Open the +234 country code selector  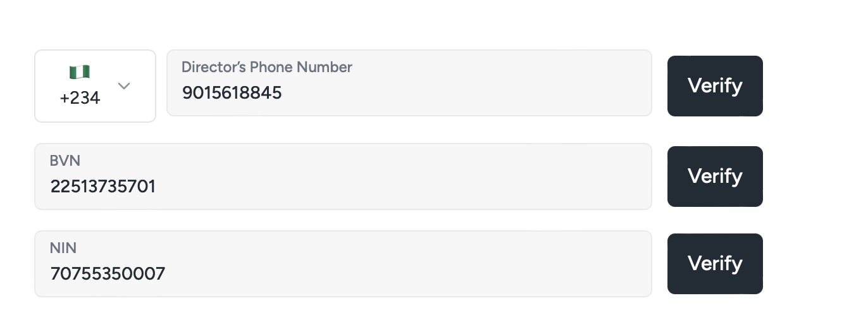(95, 86)
